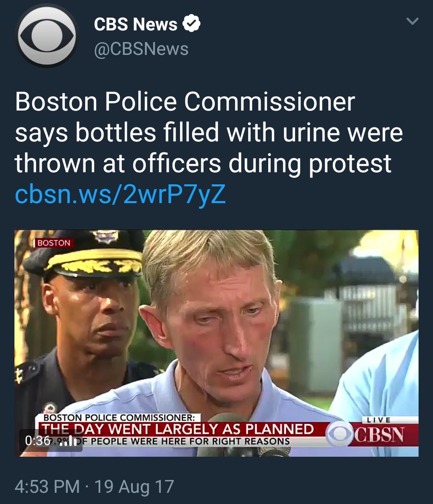433x504 pixels.
Task: Open the 19 Aug 17 date
Action: point(134,486)
